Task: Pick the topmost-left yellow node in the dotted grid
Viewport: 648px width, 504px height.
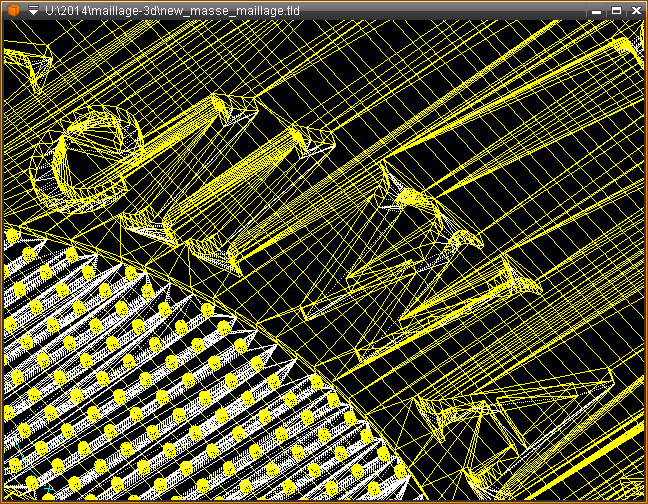Action: 12,236
